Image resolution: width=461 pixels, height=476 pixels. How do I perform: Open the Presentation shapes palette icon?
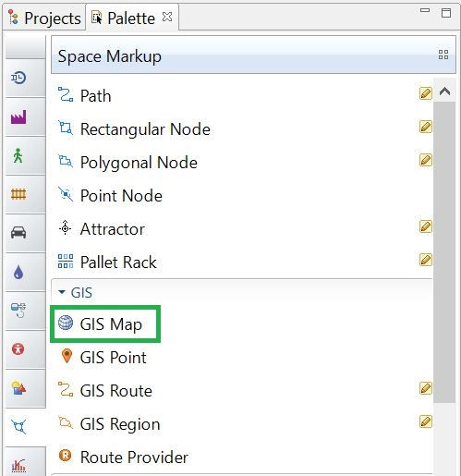pos(18,388)
